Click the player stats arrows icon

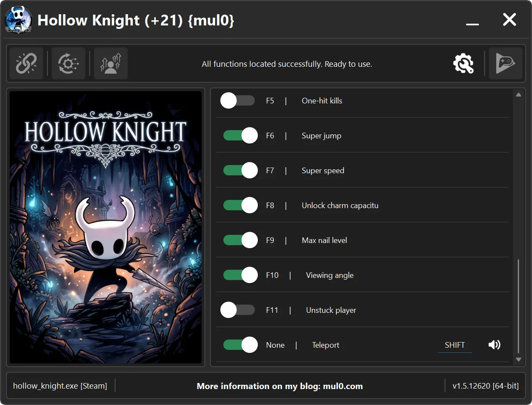click(x=111, y=64)
